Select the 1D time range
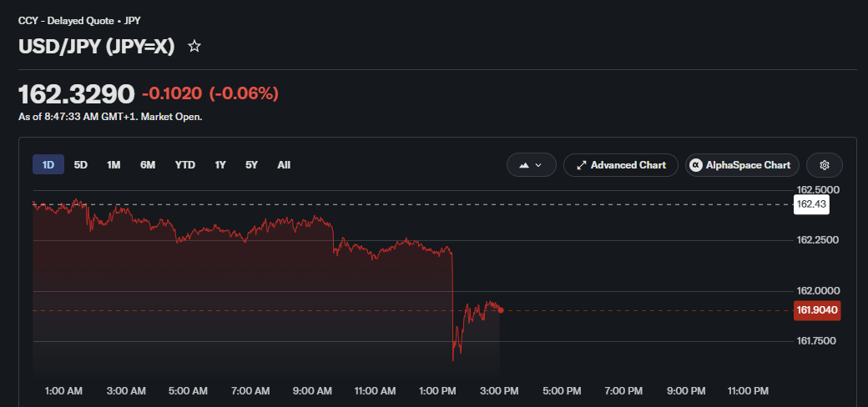Image resolution: width=868 pixels, height=407 pixels. point(48,165)
